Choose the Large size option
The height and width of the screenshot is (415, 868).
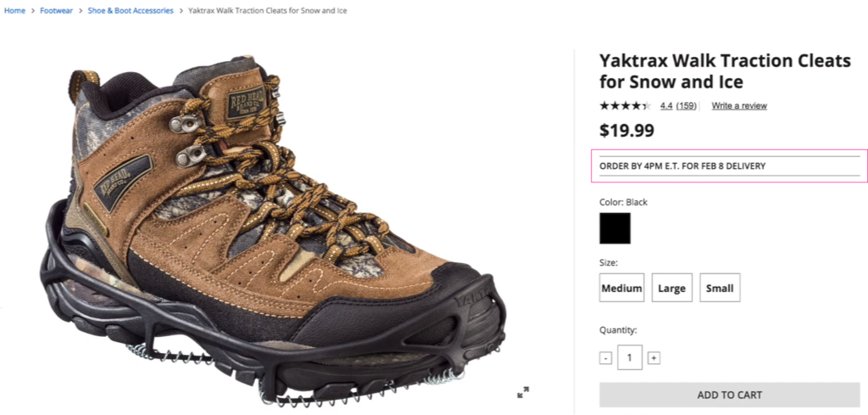672,288
